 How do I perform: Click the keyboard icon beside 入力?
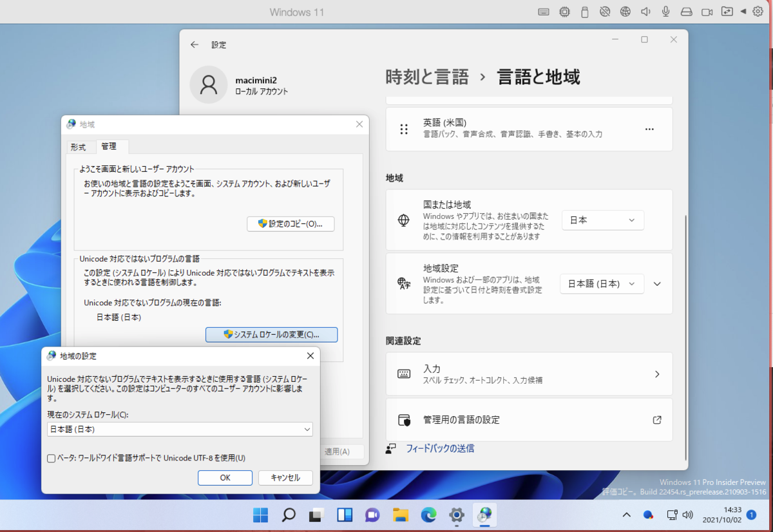[404, 374]
